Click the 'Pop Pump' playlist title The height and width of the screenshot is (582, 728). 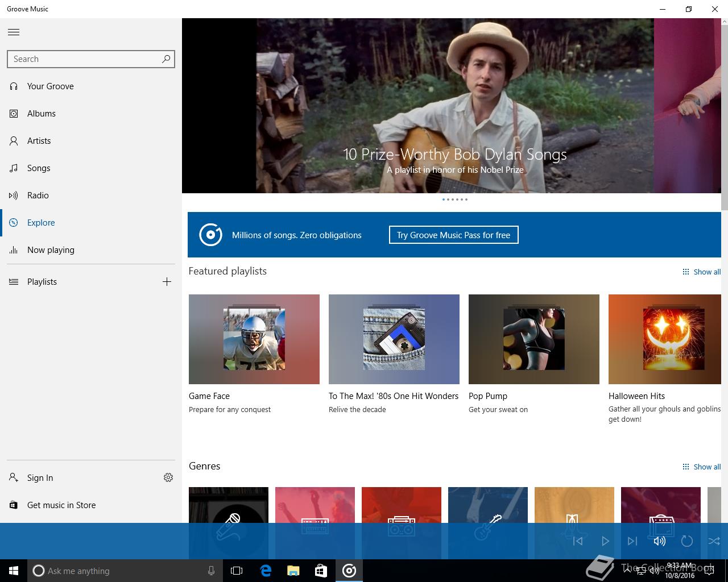[488, 396]
